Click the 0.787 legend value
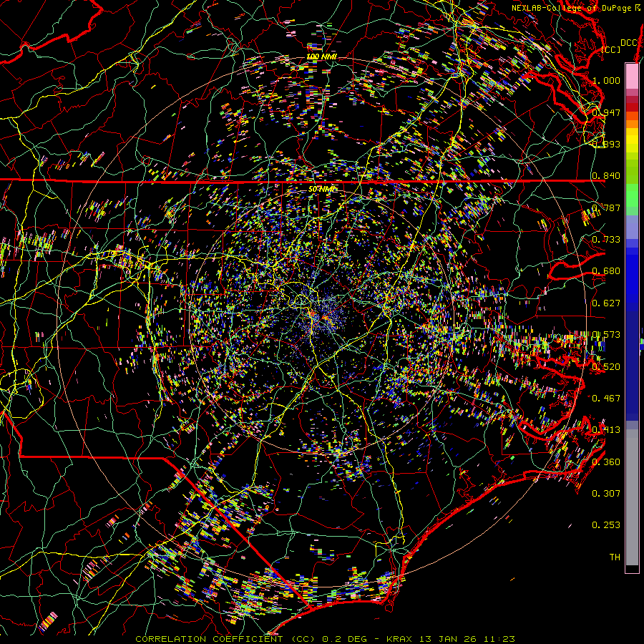The height and width of the screenshot is (644, 644). 606,208
